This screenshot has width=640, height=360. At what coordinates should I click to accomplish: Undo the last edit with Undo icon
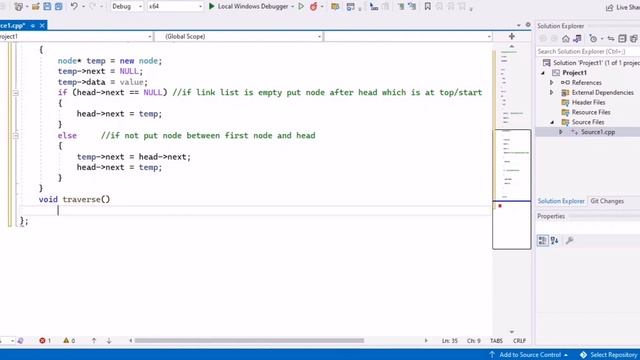pyautogui.click(x=74, y=7)
